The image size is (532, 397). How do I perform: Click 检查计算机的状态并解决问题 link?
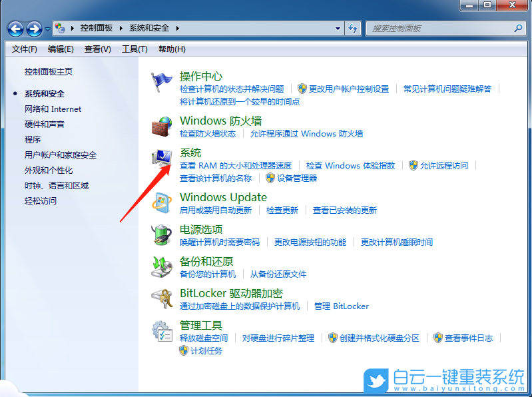pos(232,89)
